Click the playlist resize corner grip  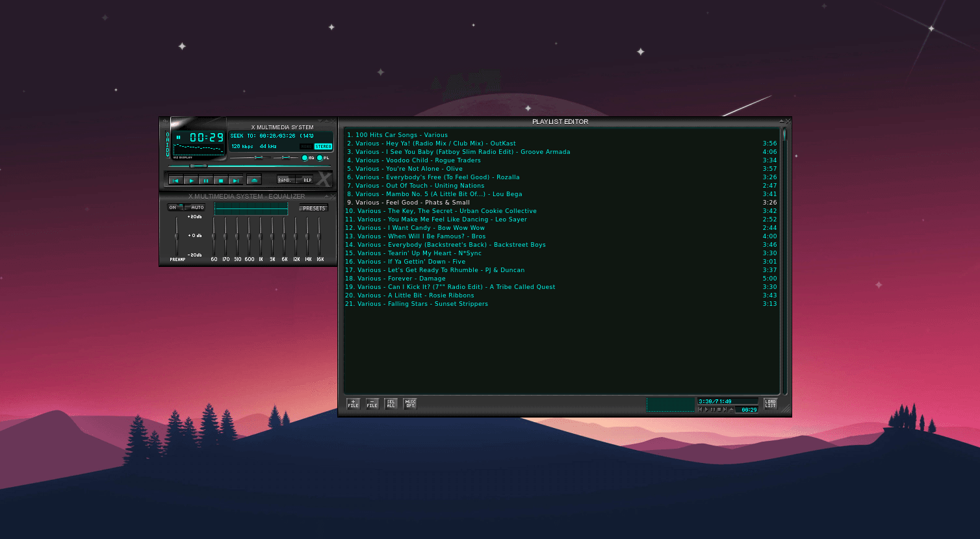coord(786,408)
